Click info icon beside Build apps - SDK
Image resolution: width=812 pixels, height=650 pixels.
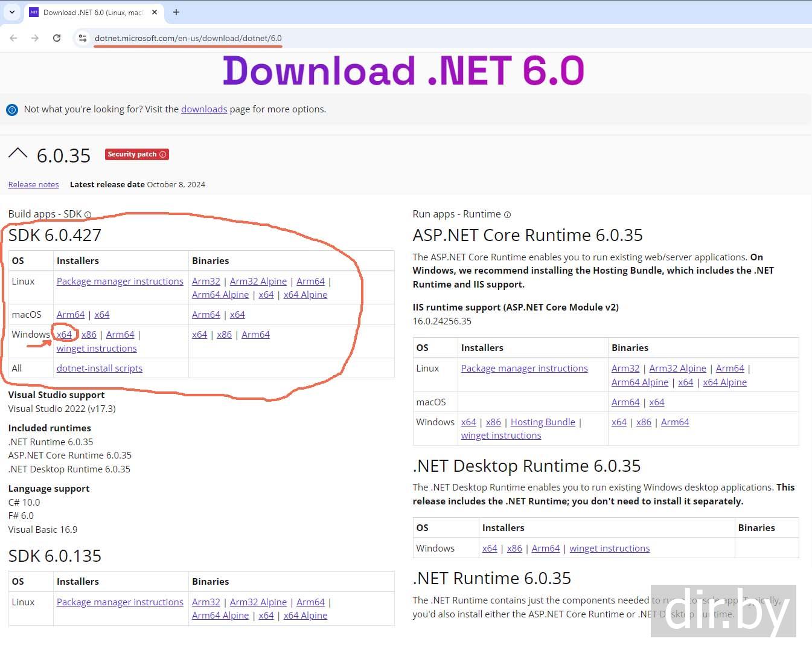(x=88, y=214)
